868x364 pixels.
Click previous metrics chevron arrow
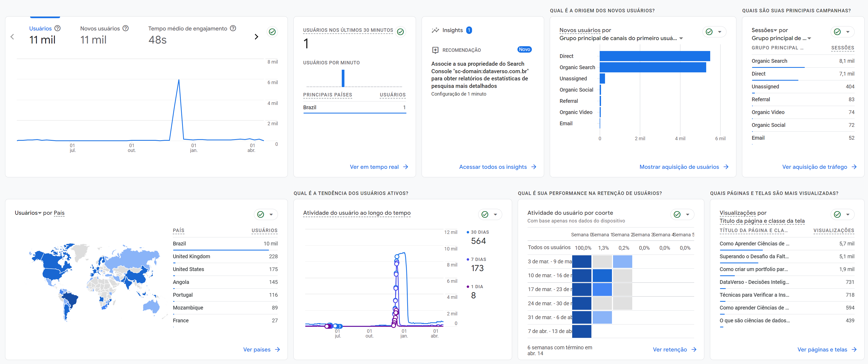(x=12, y=37)
